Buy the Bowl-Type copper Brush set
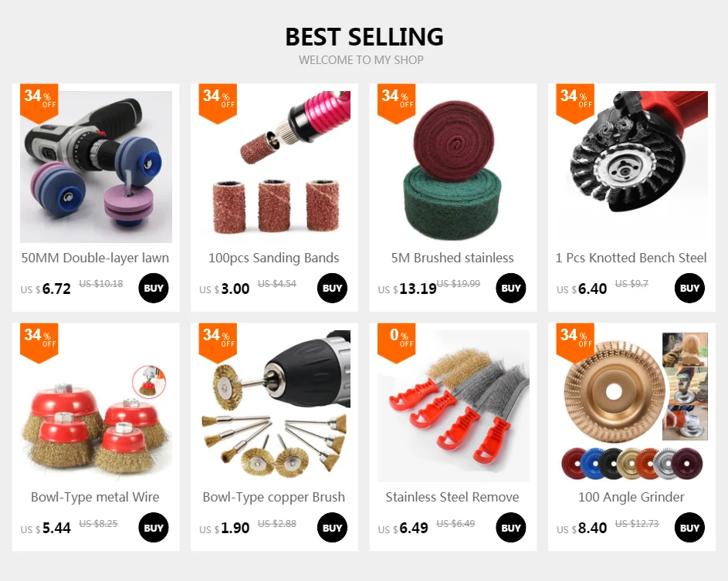 pos(332,528)
